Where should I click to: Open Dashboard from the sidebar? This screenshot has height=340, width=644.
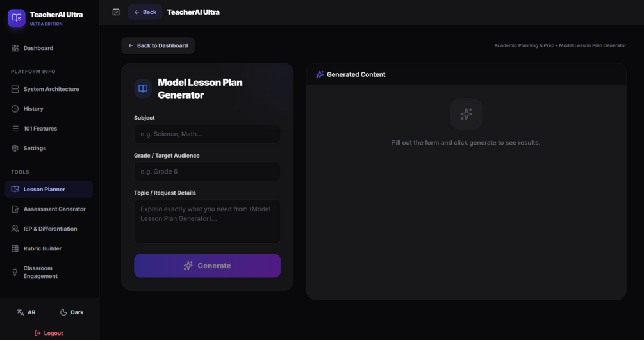pyautogui.click(x=49, y=48)
